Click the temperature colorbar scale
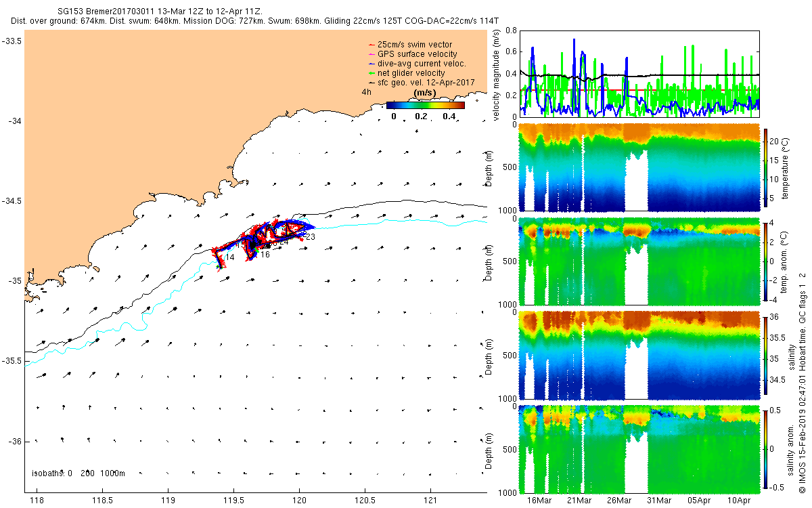Screen dimensions: 812x508 (767, 167)
